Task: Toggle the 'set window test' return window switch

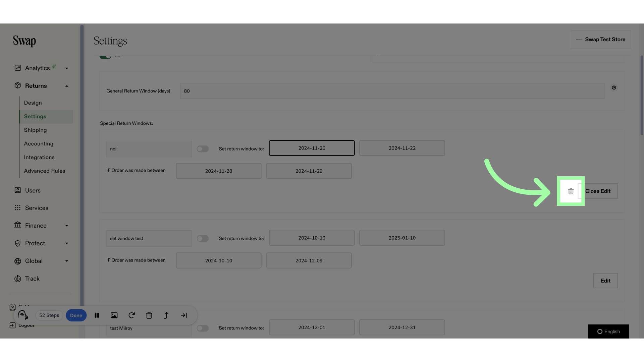Action: click(x=203, y=238)
